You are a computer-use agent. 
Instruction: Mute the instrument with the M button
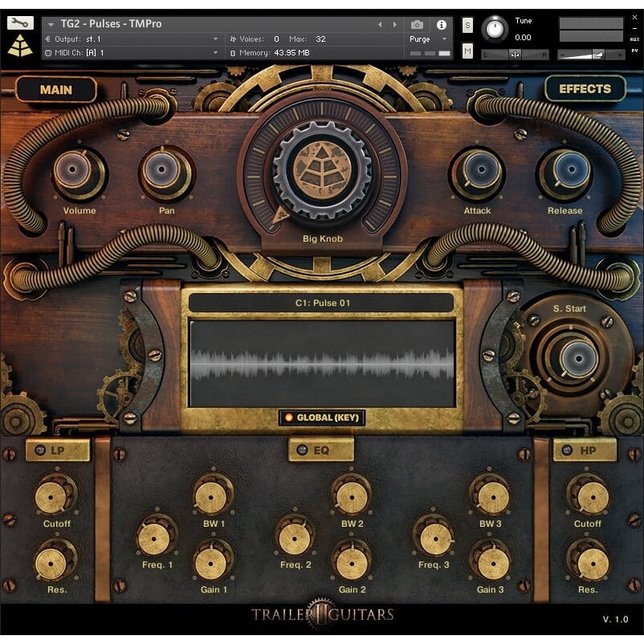click(469, 51)
